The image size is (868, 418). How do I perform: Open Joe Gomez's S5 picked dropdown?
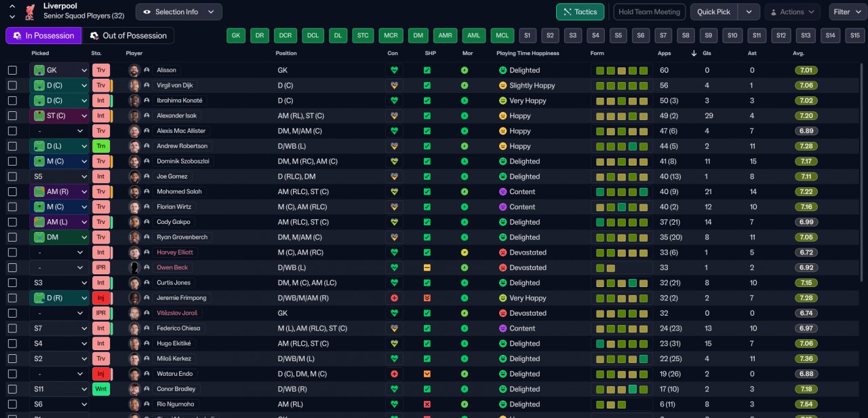60,176
